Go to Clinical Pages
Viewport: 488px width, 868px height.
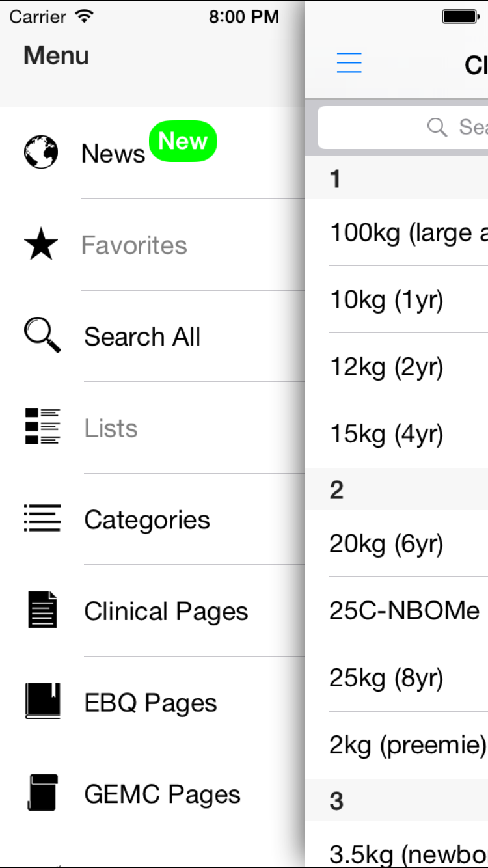166,612
